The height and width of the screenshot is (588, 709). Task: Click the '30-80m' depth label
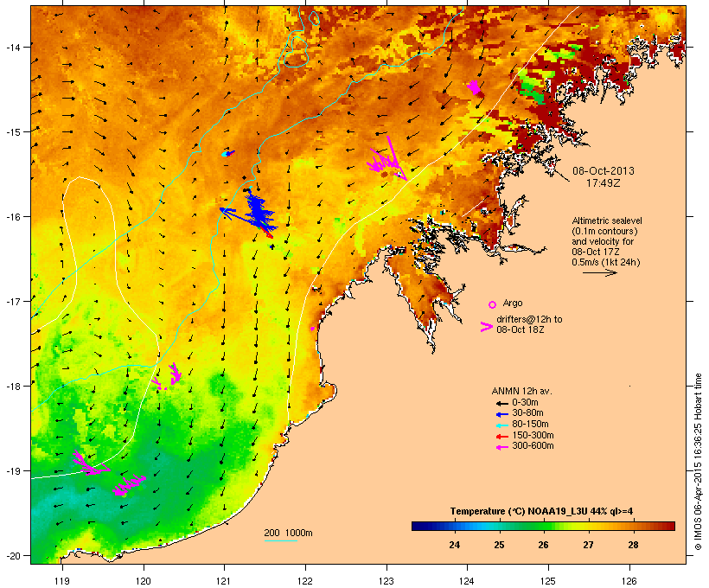pos(527,412)
